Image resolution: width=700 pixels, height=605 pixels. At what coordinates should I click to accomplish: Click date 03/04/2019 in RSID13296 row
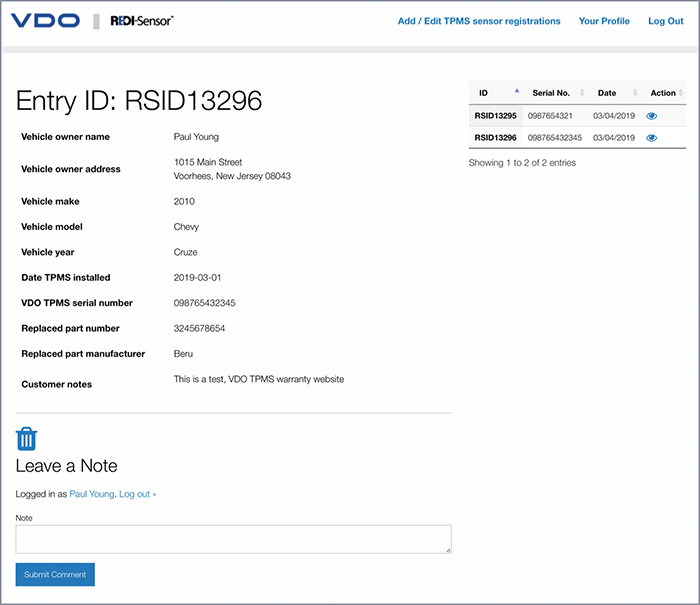coord(614,138)
